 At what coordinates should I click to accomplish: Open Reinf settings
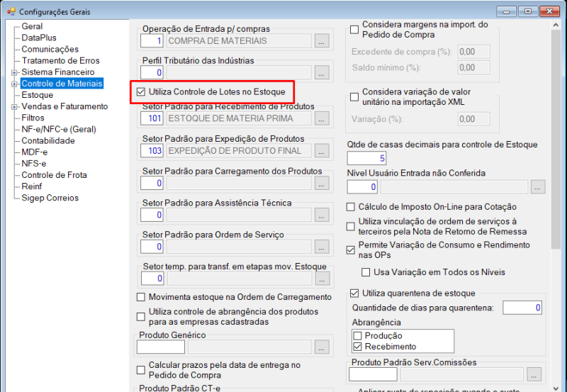coord(31,186)
